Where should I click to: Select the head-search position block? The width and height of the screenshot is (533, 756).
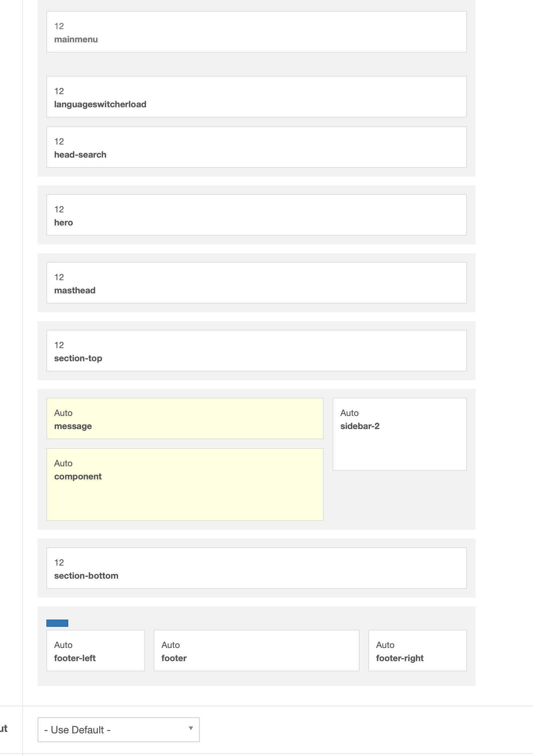[256, 147]
